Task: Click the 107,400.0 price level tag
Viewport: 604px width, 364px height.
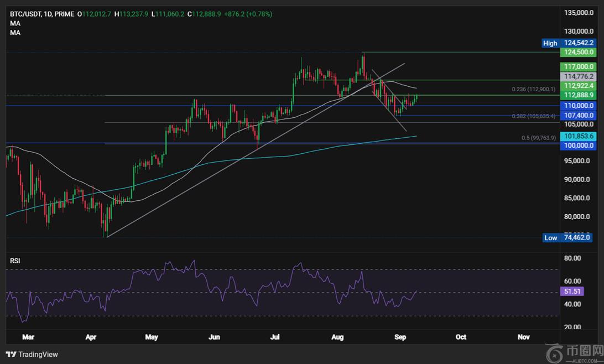Action: (578, 115)
